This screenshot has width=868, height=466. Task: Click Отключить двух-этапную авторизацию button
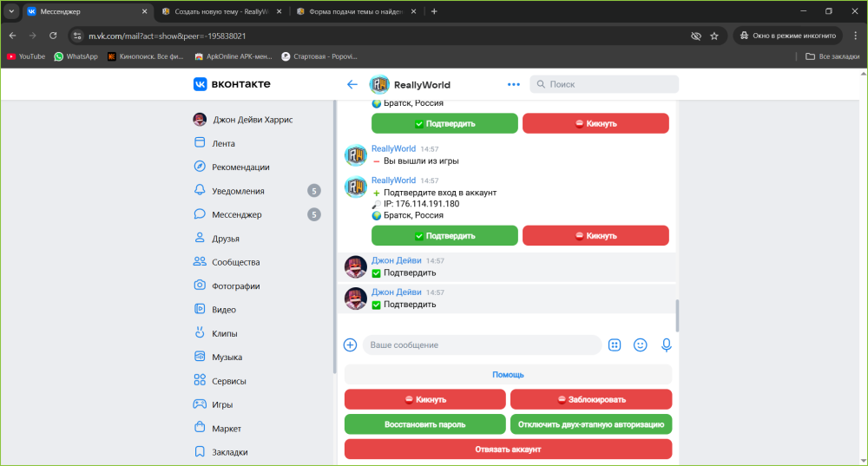point(591,424)
